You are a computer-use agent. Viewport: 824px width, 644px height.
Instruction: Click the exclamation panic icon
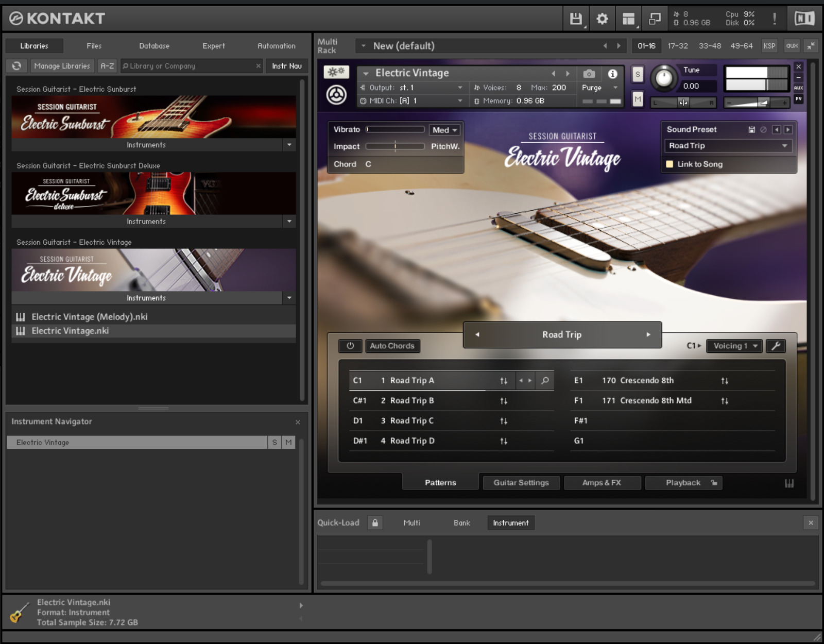(x=774, y=19)
